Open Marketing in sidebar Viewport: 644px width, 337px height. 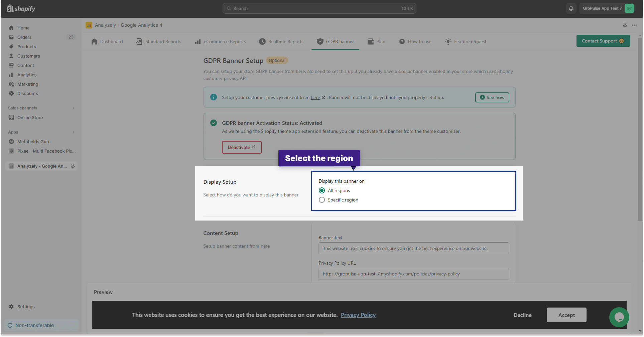28,84
